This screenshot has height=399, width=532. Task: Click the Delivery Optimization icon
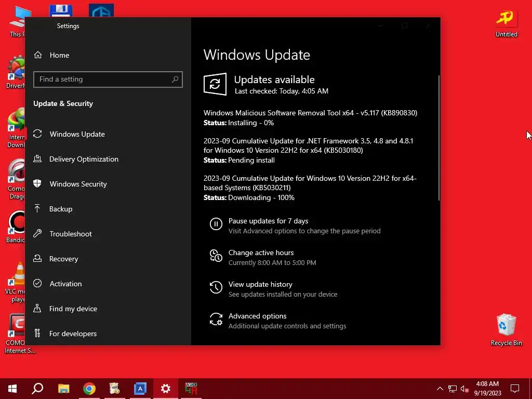[x=37, y=159]
